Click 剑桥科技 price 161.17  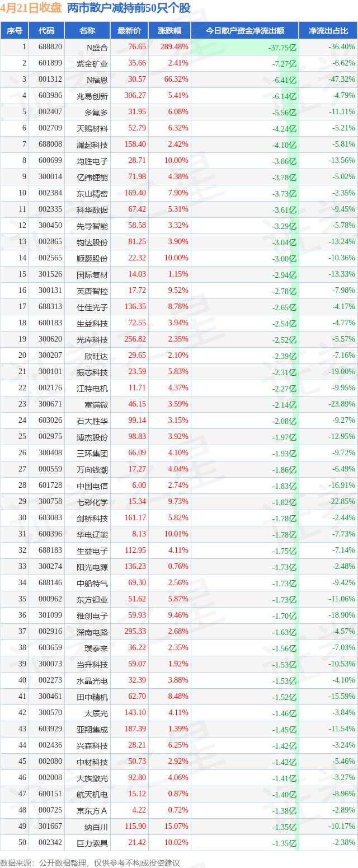[x=135, y=518]
